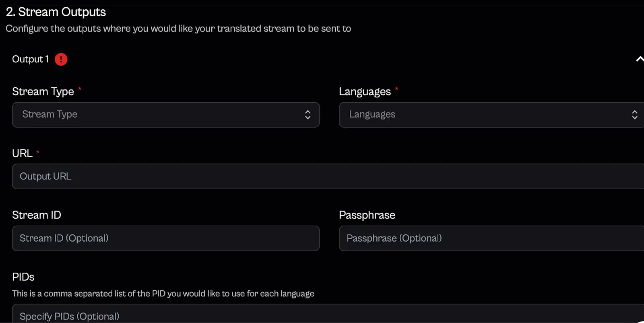This screenshot has height=323, width=644.
Task: Click the Stream ID field label
Action: coord(37,215)
